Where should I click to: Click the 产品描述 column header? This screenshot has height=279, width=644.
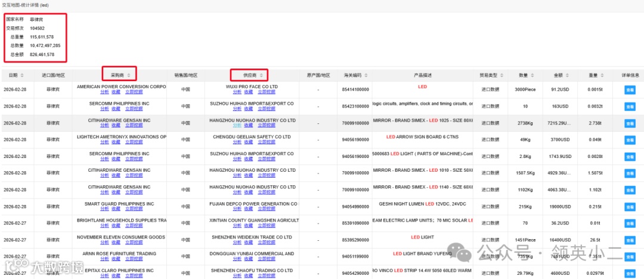point(423,75)
